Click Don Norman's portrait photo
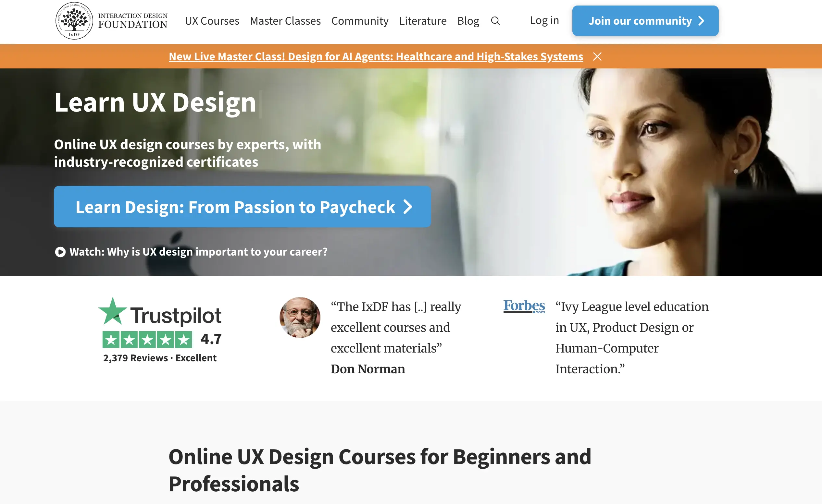The width and height of the screenshot is (822, 504). click(300, 317)
